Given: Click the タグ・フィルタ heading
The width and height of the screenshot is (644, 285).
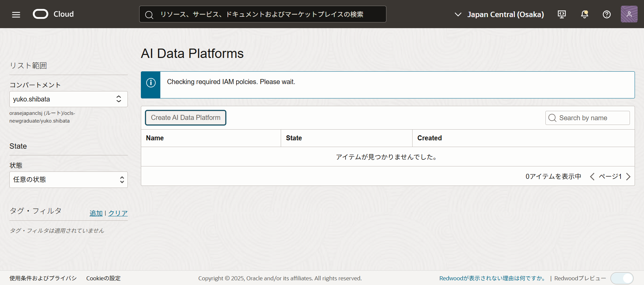Looking at the screenshot, I should click(36, 211).
